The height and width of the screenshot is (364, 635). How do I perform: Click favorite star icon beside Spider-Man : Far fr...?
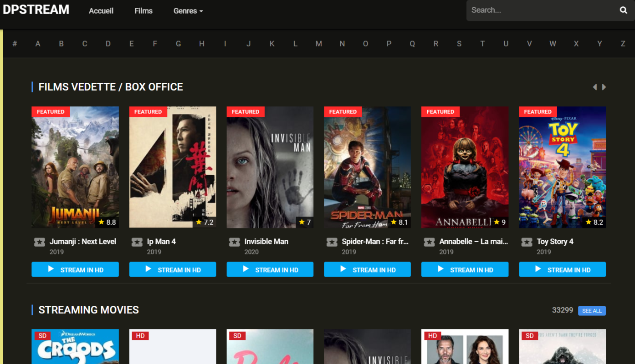tap(332, 242)
